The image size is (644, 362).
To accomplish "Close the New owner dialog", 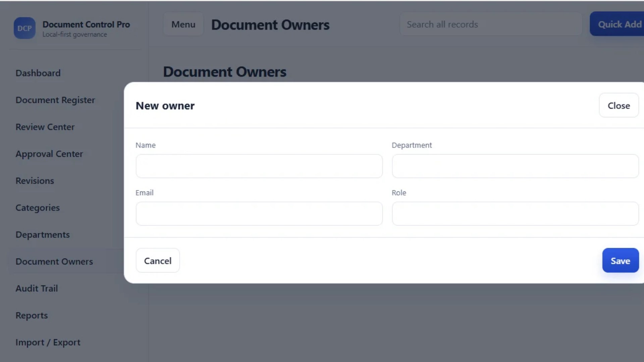I will coord(619,106).
